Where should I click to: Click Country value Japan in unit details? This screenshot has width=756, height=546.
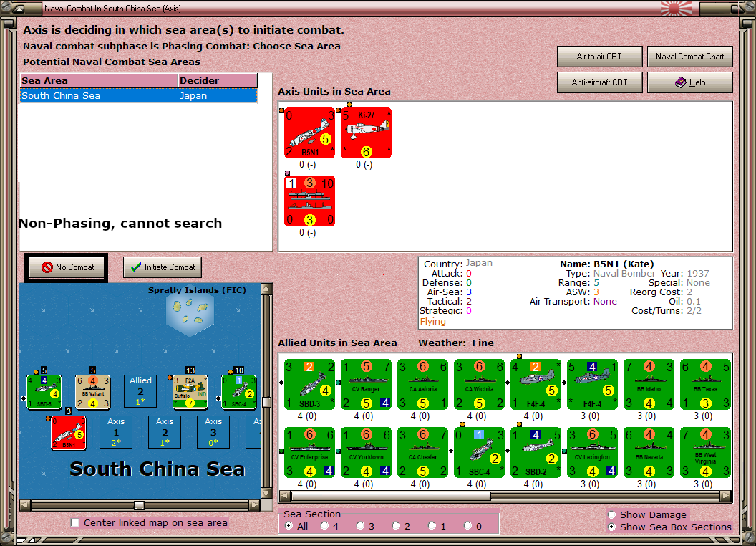pyautogui.click(x=479, y=263)
